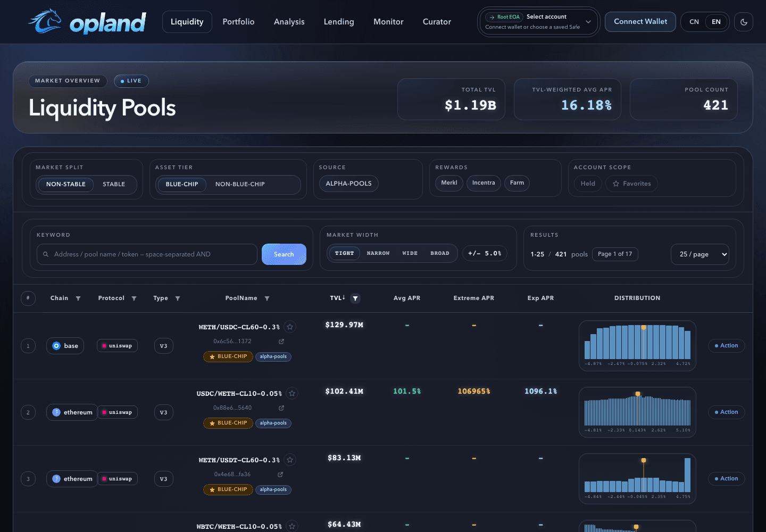The image size is (766, 532).
Task: Star the USDC/WETH-CL10-0.05% pool
Action: (x=292, y=393)
